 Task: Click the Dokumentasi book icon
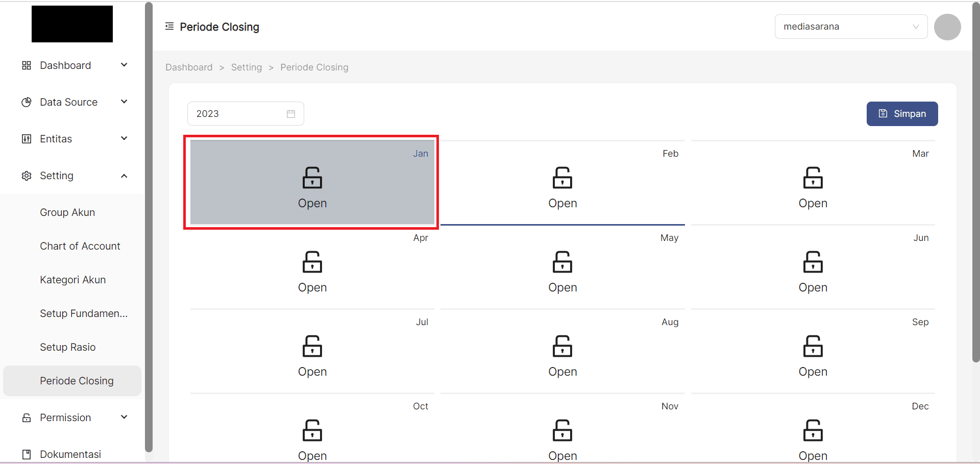27,454
